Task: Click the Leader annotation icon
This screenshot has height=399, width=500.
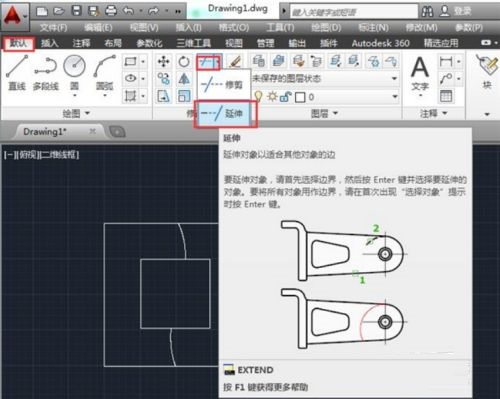Action: (446, 79)
